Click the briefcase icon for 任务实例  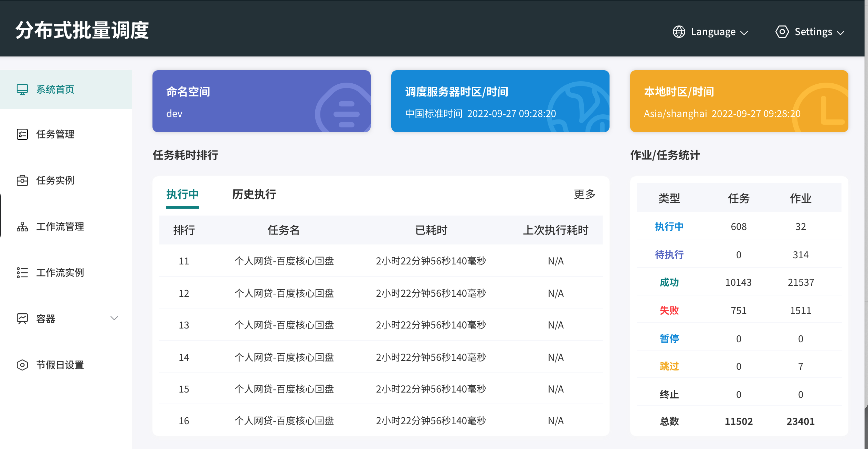22,180
